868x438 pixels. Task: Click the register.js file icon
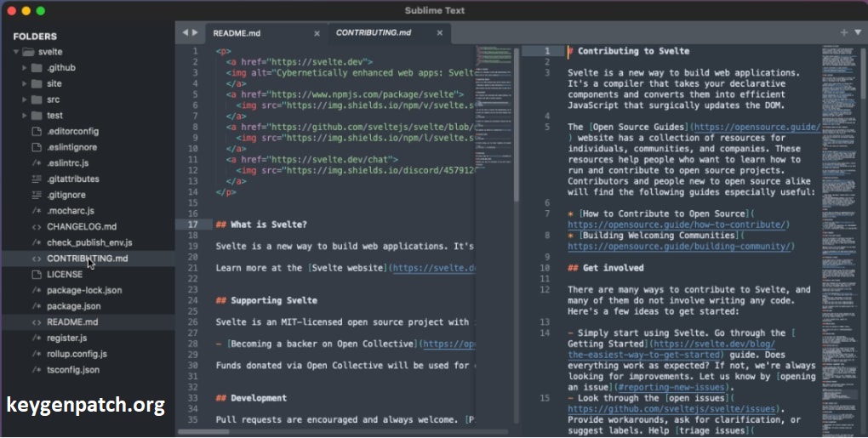pos(37,338)
